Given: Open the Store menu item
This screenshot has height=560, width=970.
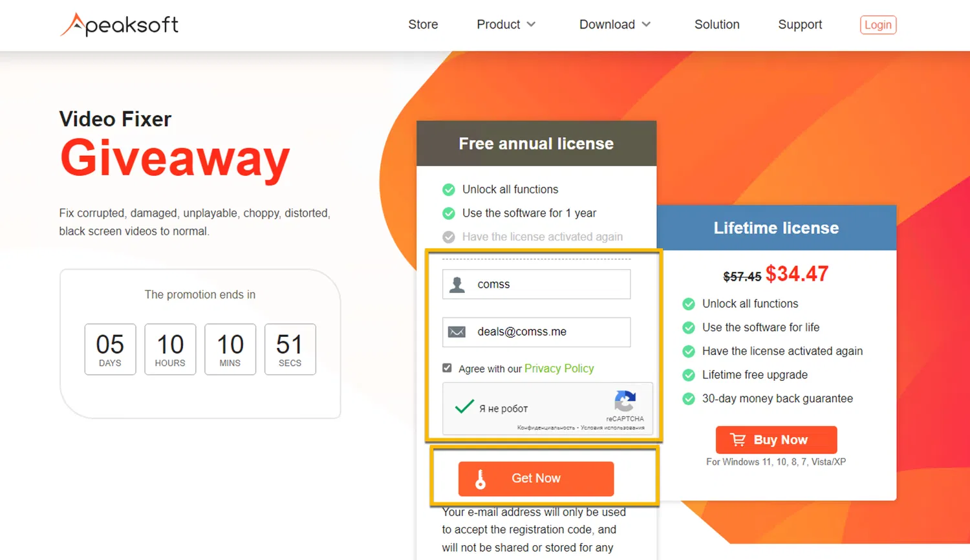Looking at the screenshot, I should pyautogui.click(x=423, y=25).
